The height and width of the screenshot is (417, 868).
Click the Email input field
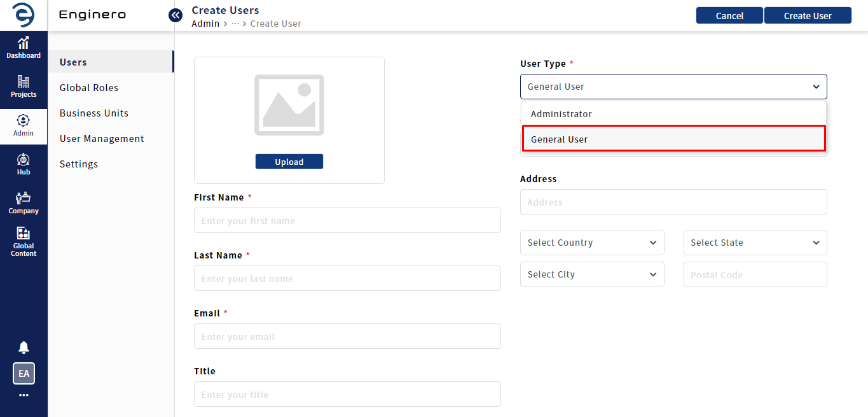tap(347, 336)
